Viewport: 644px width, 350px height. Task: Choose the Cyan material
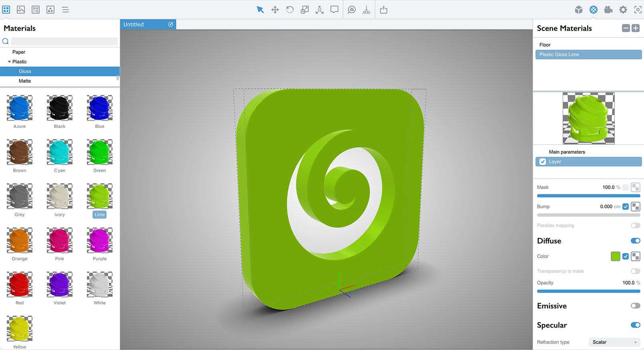[x=60, y=152]
